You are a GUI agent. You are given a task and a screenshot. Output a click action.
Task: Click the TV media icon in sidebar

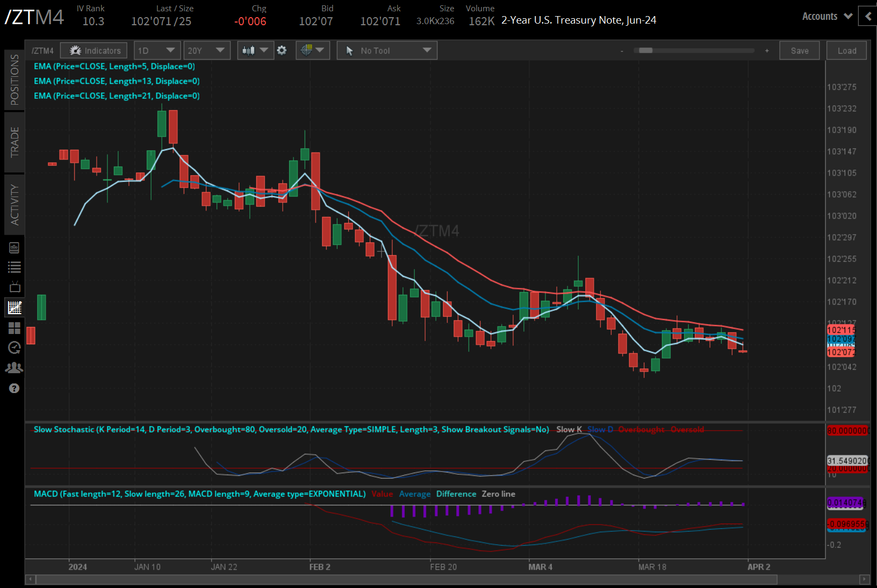(x=15, y=287)
